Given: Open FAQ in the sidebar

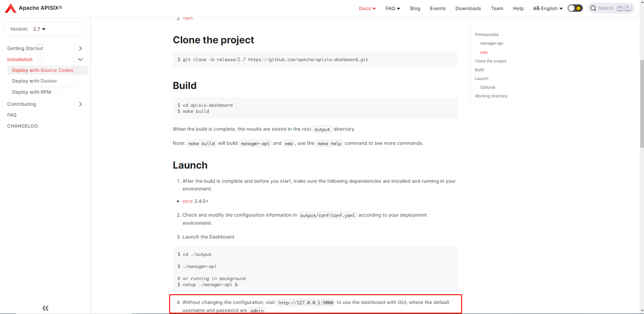Looking at the screenshot, I should pyautogui.click(x=12, y=115).
